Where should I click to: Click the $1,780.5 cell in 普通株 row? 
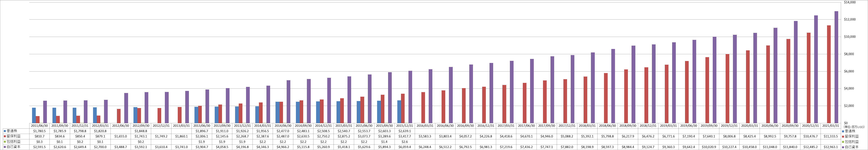click(39, 131)
